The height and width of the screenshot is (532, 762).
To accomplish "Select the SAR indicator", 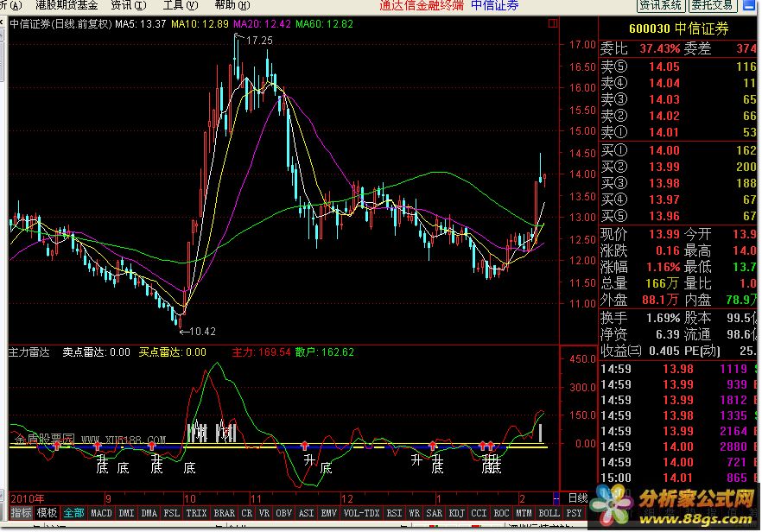I will (x=434, y=512).
